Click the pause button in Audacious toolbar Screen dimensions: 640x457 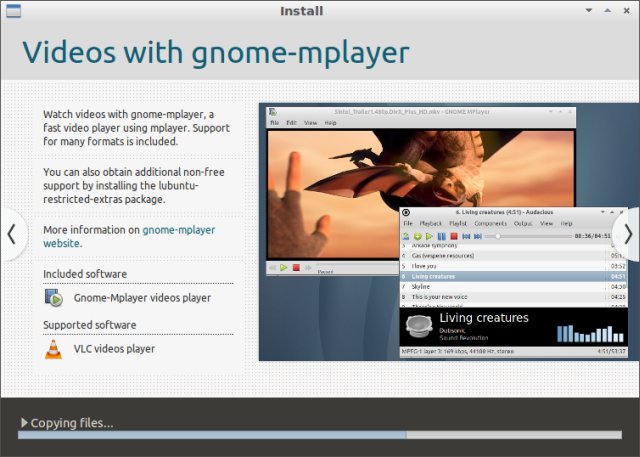(x=441, y=236)
